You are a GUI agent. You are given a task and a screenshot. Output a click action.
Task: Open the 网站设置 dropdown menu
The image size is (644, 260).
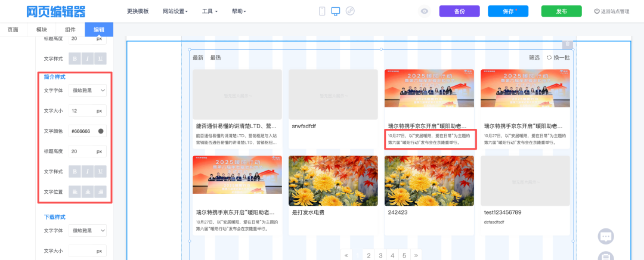[175, 11]
